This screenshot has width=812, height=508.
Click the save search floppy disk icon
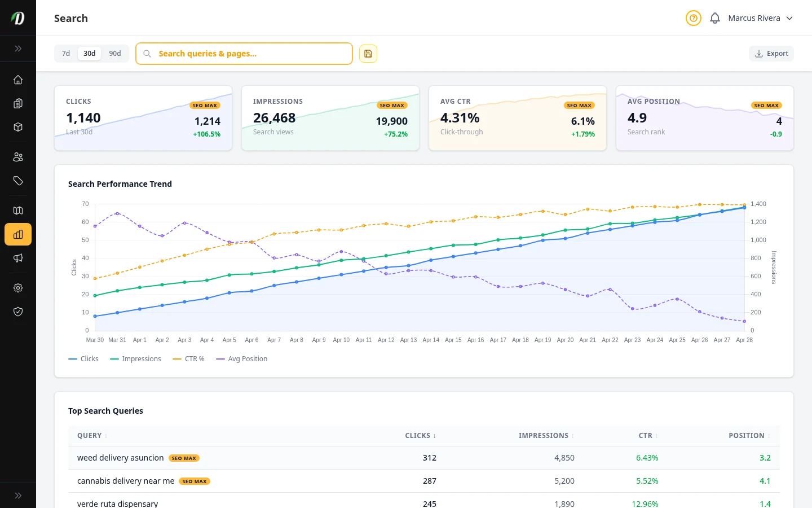[368, 54]
